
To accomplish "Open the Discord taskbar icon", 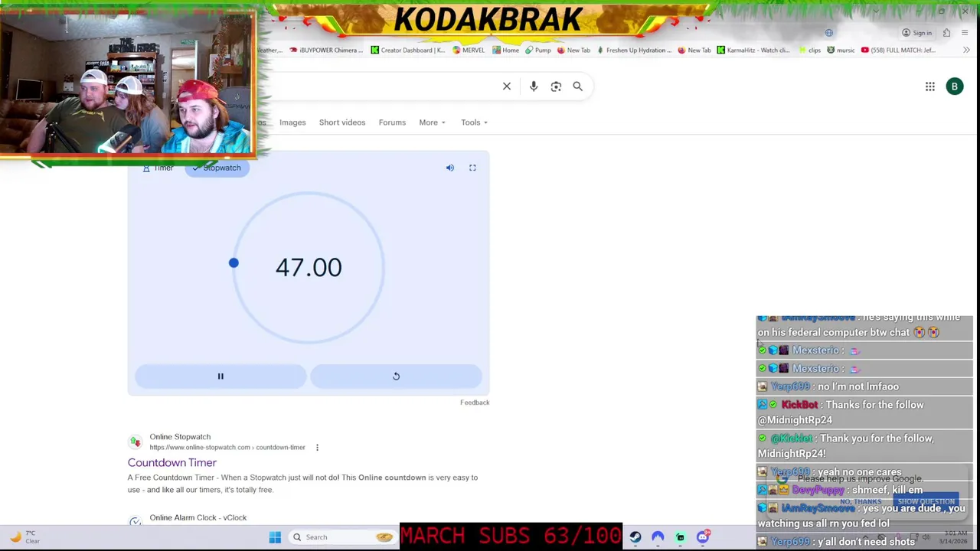I will point(703,537).
